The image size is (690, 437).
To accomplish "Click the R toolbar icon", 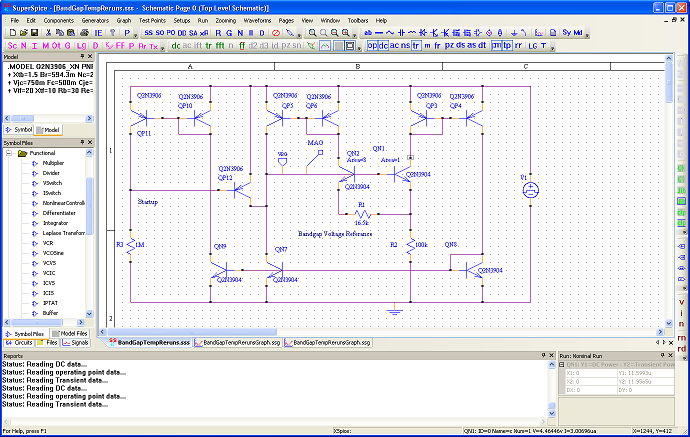I will tap(218, 33).
